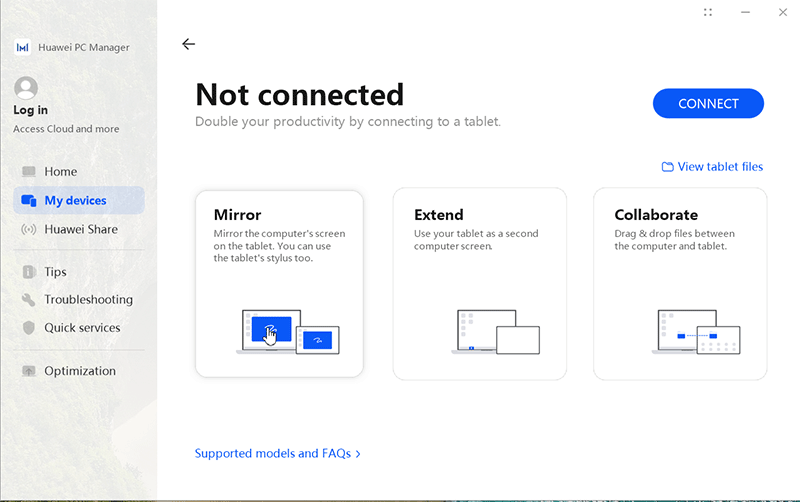Choose the Extend mode card

tap(479, 284)
